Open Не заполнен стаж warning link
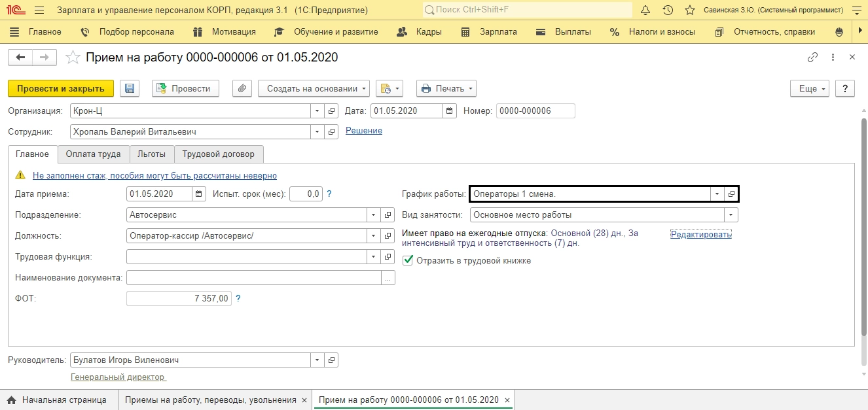 154,176
